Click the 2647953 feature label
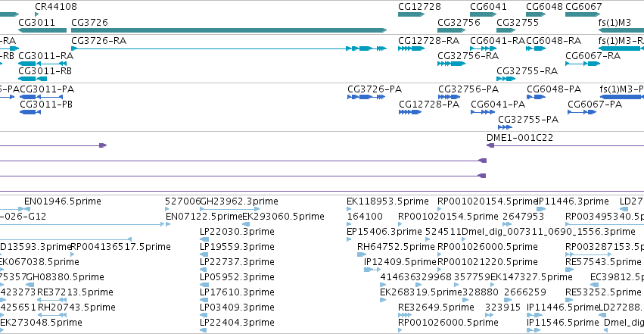This screenshot has width=644, height=334. (523, 217)
